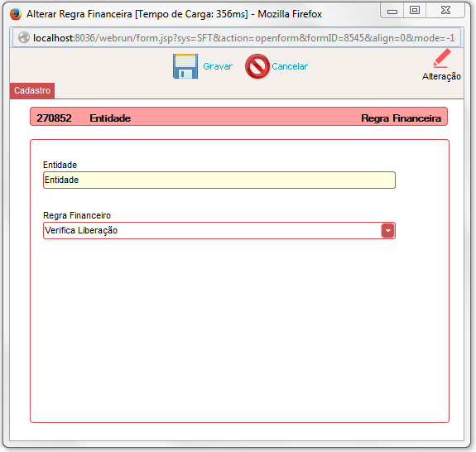Click the Regra Financeira header title

[401, 118]
